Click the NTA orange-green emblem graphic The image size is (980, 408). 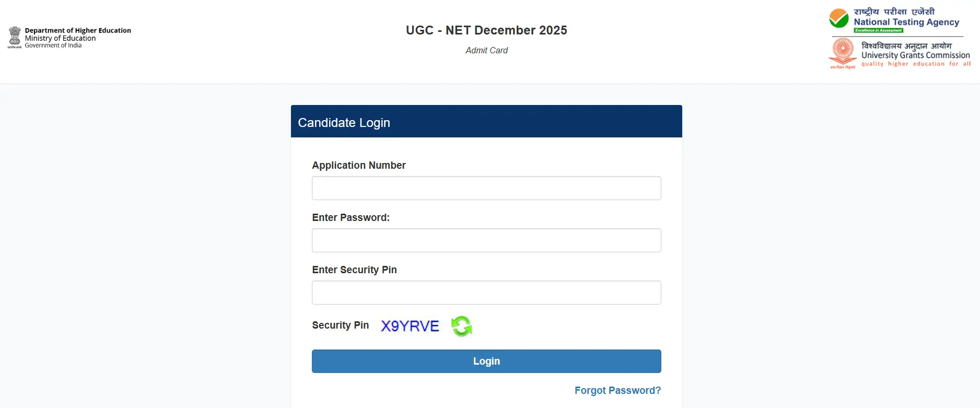[x=841, y=19]
